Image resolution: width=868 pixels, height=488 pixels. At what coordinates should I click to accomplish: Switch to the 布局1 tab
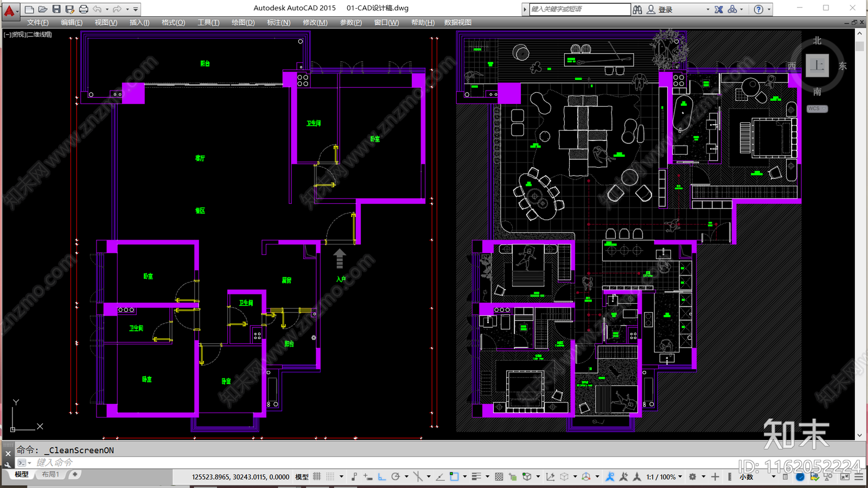(x=50, y=474)
